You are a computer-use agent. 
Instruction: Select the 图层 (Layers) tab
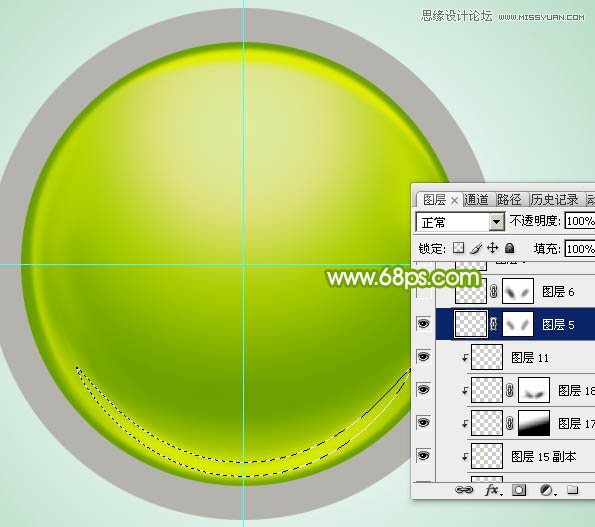pyautogui.click(x=434, y=200)
